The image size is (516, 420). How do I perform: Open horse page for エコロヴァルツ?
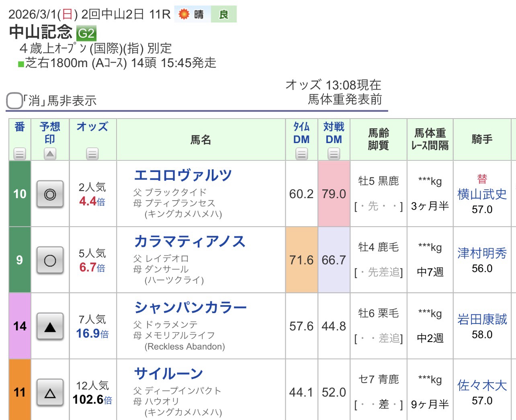[x=183, y=176]
